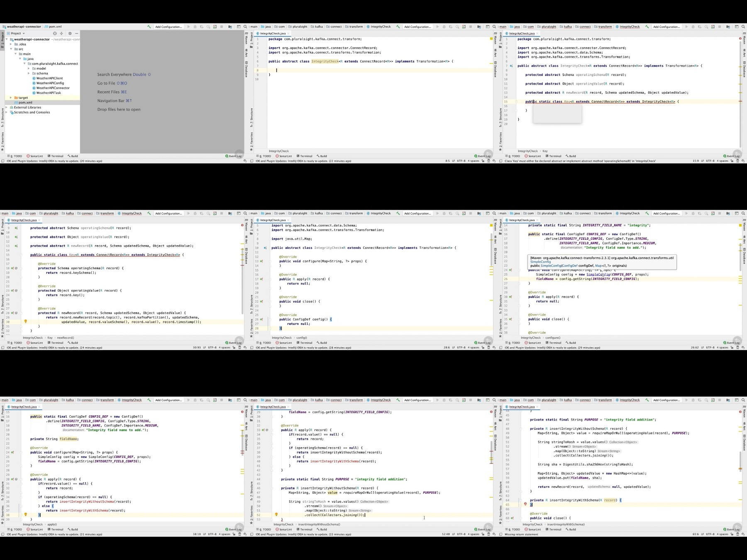Collapse the src folder
747x560 pixels.
tap(11, 49)
